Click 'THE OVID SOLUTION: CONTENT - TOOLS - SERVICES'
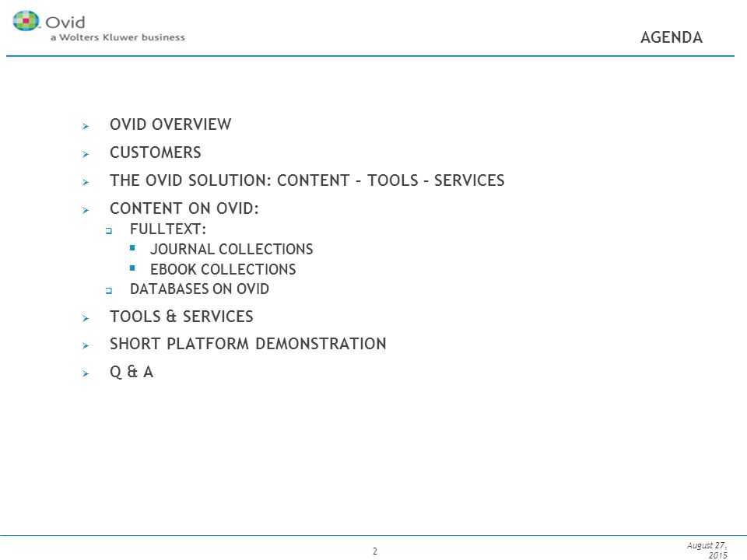Image resolution: width=747 pixels, height=560 pixels. [x=307, y=180]
